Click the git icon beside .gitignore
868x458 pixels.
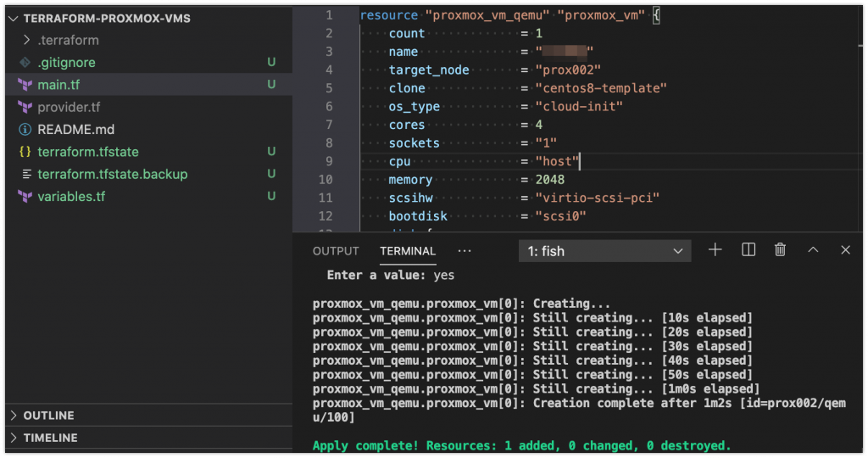point(25,63)
